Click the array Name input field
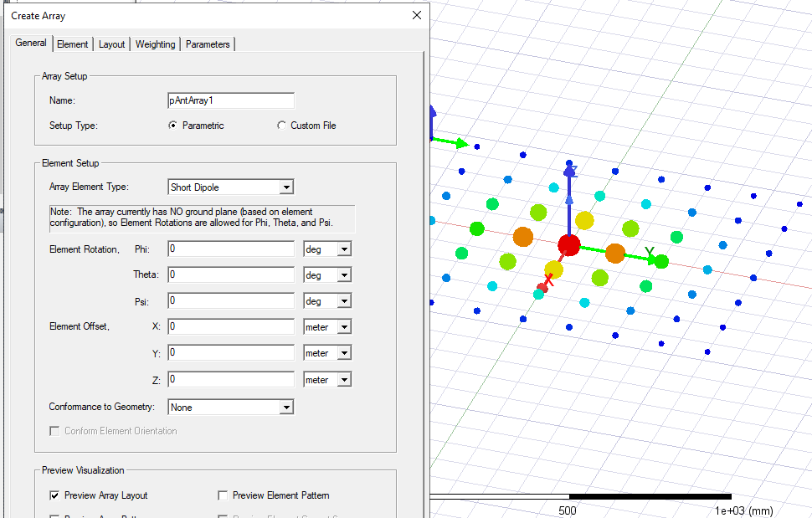812x518 pixels. click(x=231, y=100)
